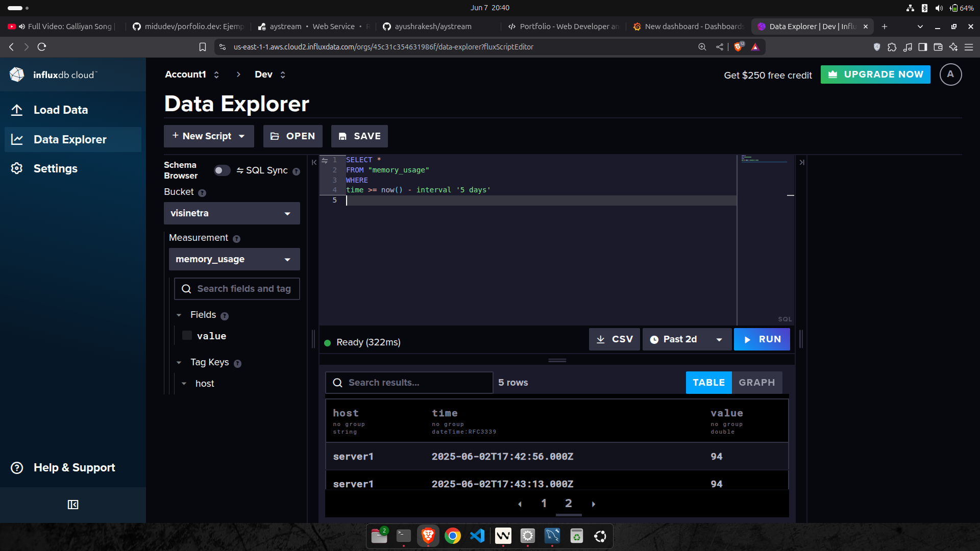This screenshot has height=551, width=980.
Task: Open the visinetra bucket dropdown
Action: click(232, 213)
